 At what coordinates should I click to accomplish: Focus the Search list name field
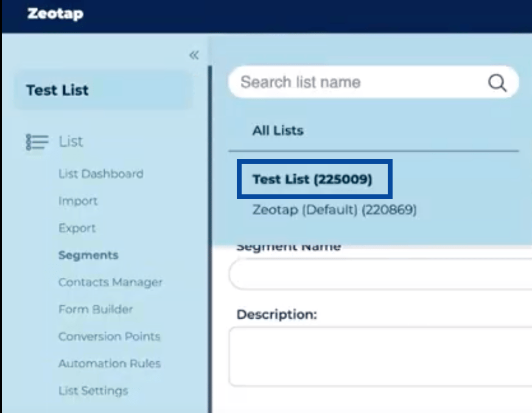374,82
